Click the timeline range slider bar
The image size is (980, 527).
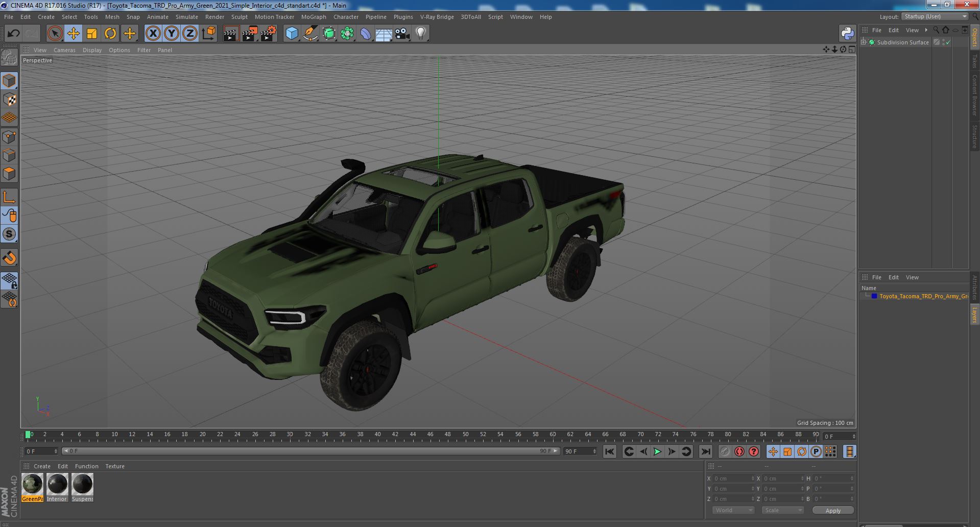click(x=310, y=451)
